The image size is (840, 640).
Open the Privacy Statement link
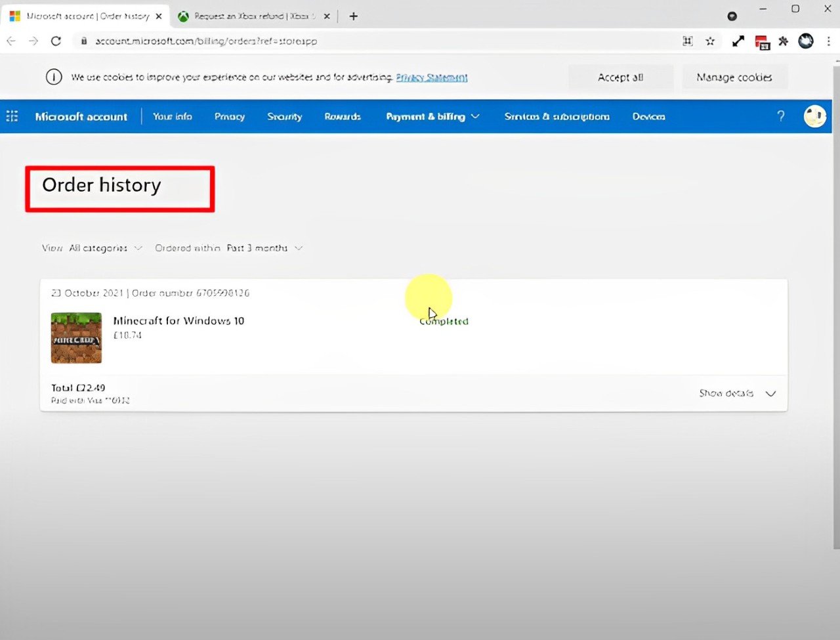[x=431, y=77]
